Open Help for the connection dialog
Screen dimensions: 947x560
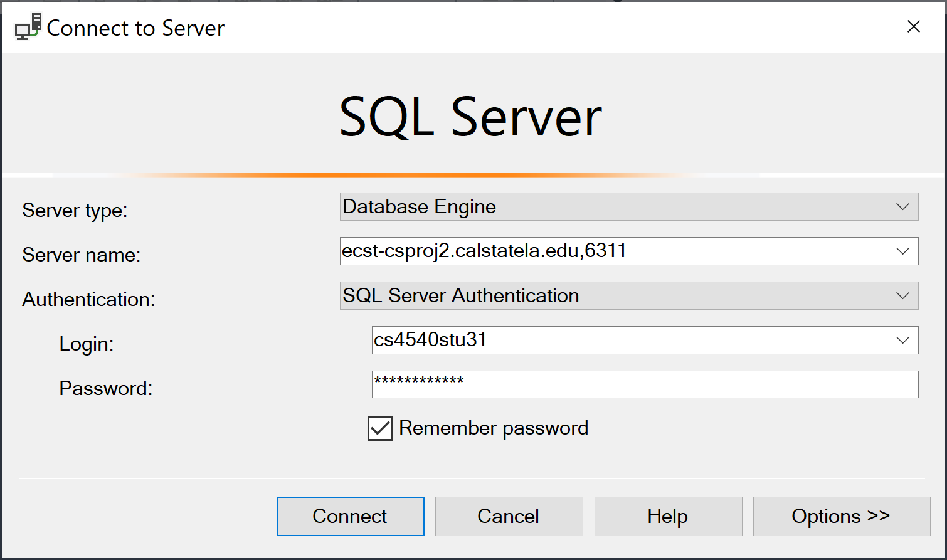pyautogui.click(x=668, y=516)
